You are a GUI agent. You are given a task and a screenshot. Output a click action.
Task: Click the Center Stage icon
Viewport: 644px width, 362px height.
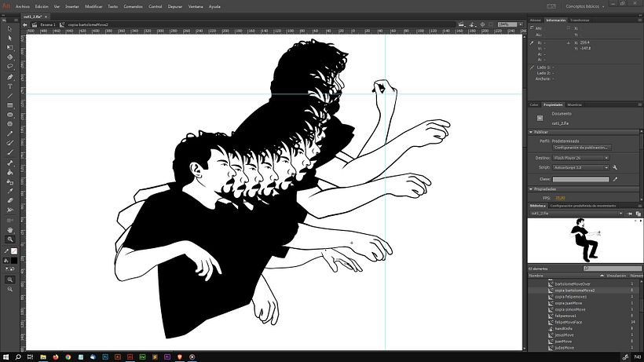coord(482,24)
